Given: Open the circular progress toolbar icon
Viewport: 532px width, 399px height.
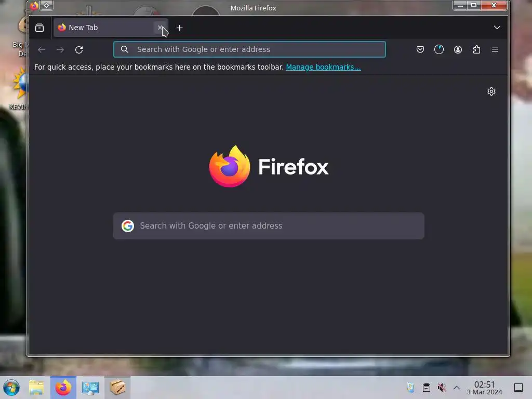Looking at the screenshot, I should [438, 49].
